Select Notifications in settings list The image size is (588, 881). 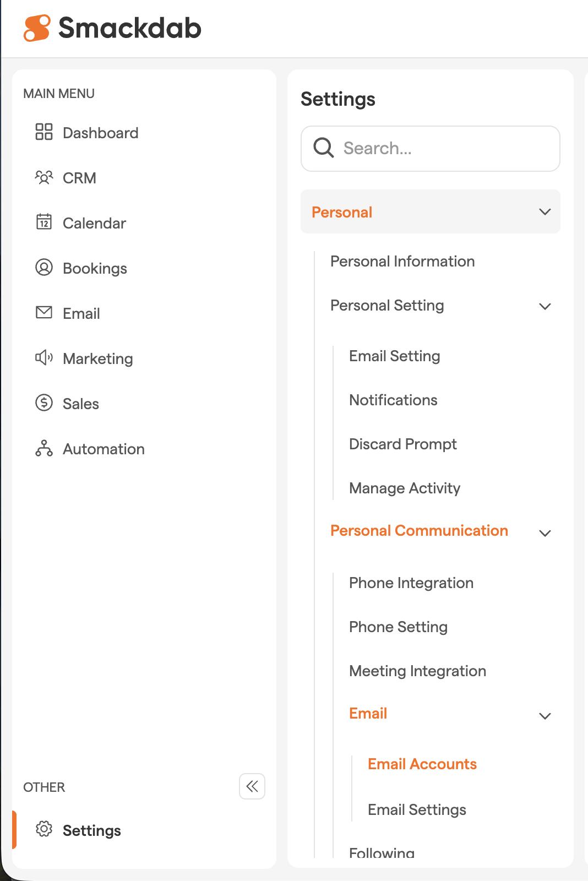pos(393,400)
